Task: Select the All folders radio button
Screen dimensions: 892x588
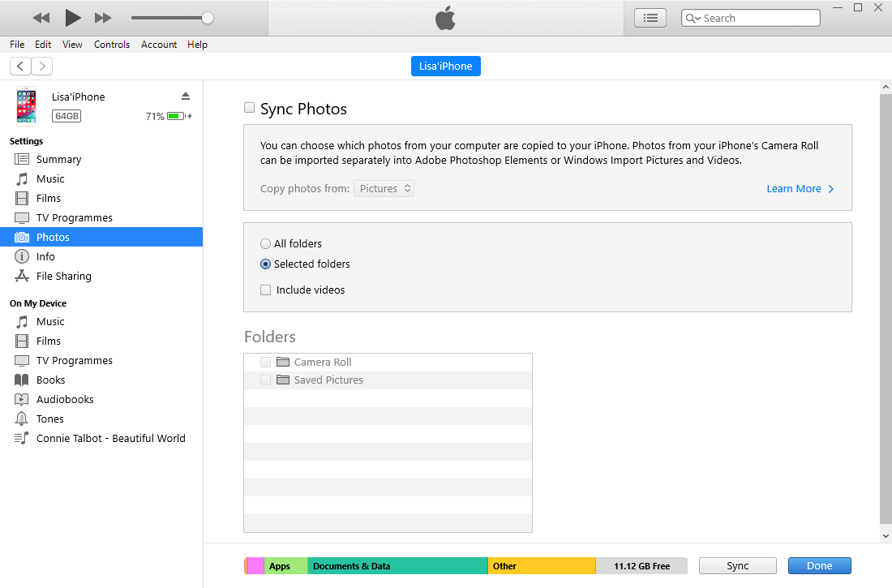Action: pos(265,243)
